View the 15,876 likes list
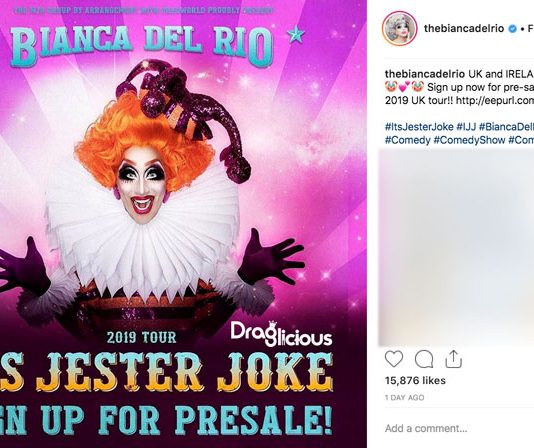The width and height of the screenshot is (534, 448). point(415,381)
